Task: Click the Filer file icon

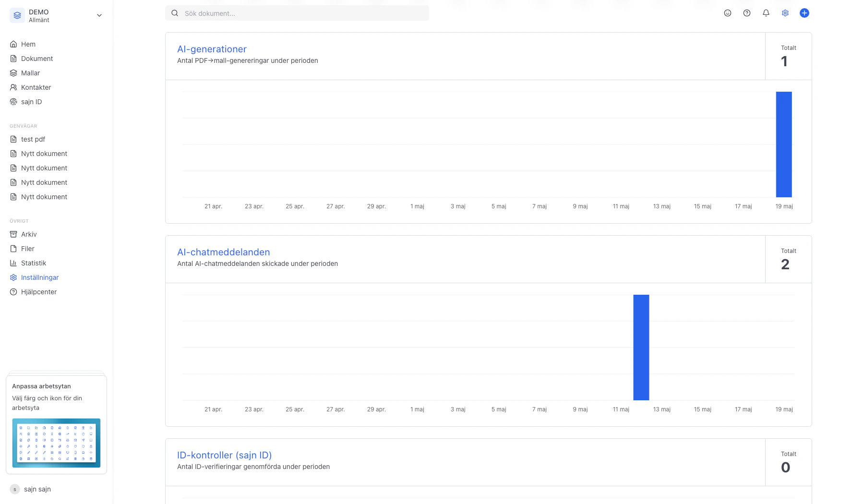Action: point(13,249)
